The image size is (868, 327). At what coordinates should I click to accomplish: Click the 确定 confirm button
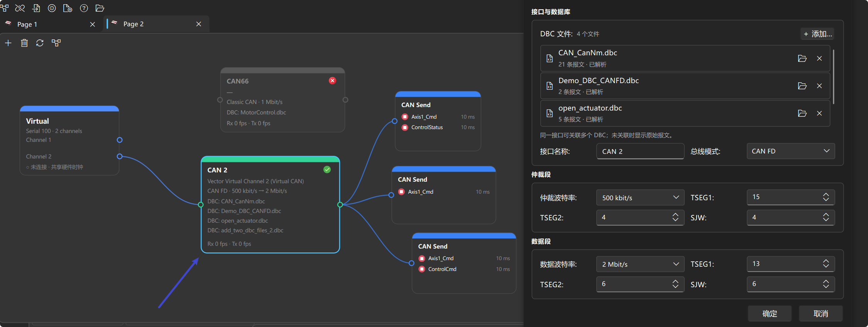(x=770, y=313)
